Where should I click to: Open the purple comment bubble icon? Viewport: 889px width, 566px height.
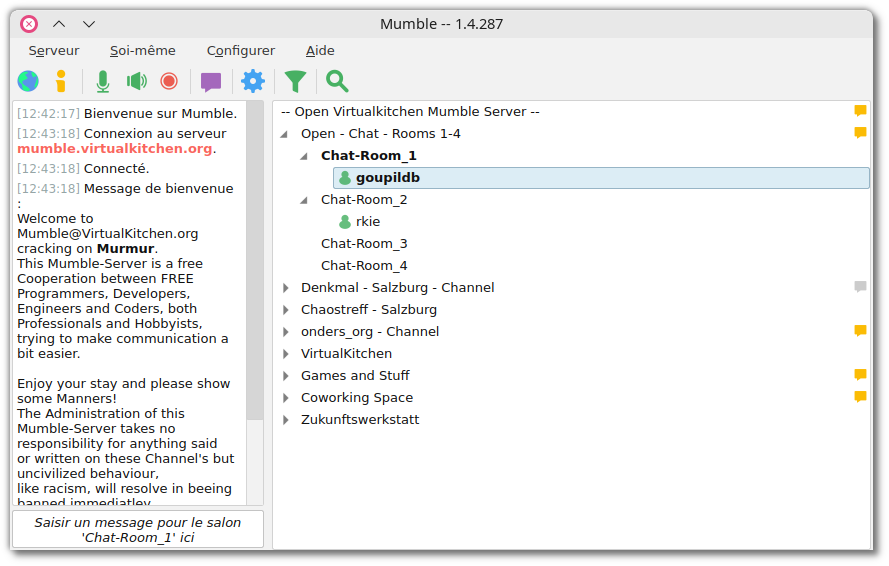coord(211,81)
